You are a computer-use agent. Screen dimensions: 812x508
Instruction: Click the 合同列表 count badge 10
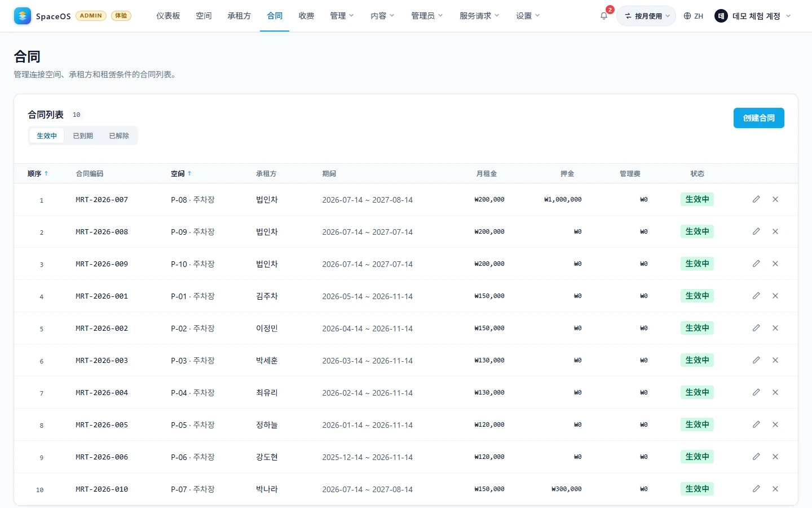click(x=77, y=115)
